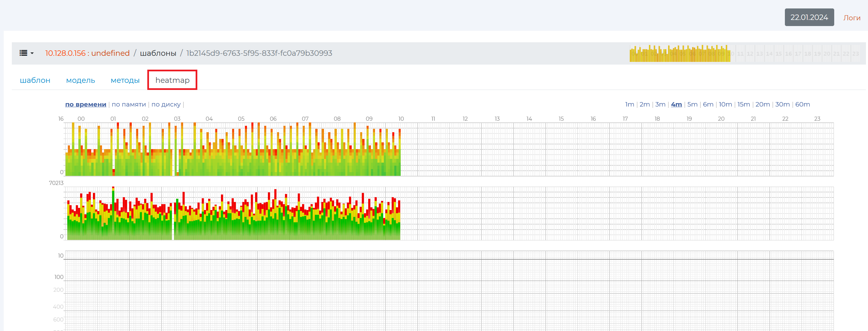This screenshot has width=868, height=331.
Task: Switch to the шаблон tab
Action: click(x=35, y=80)
